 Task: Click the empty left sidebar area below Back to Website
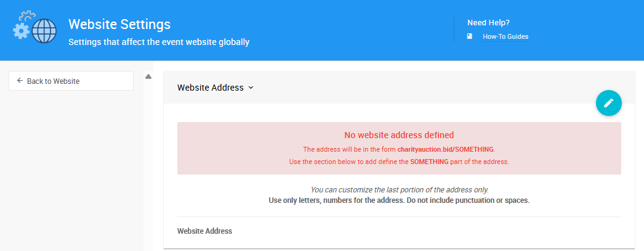click(71, 173)
